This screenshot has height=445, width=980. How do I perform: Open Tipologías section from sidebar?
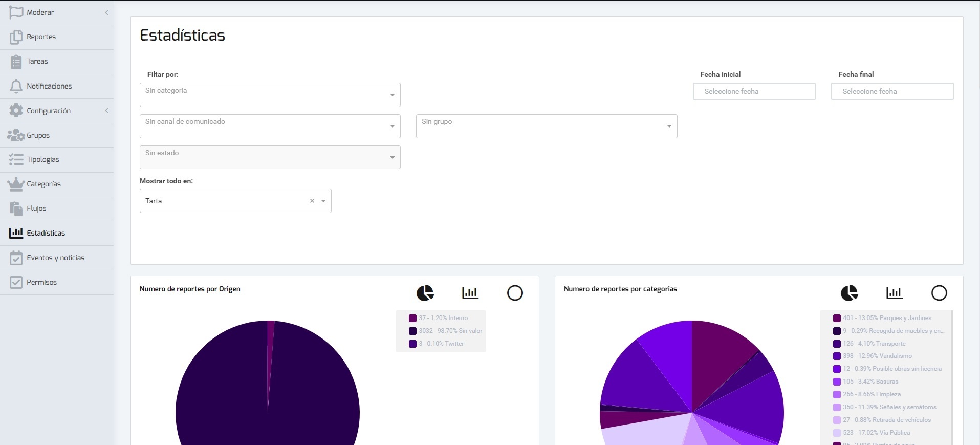coord(43,159)
